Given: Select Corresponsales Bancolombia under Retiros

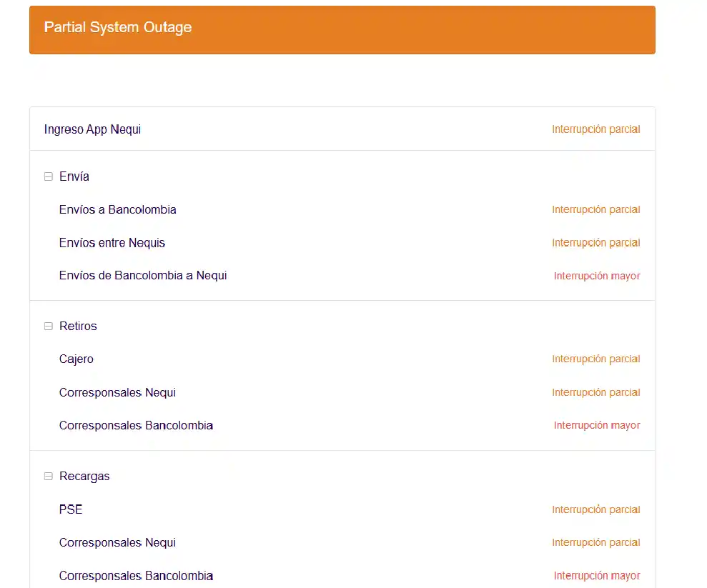Looking at the screenshot, I should (136, 425).
